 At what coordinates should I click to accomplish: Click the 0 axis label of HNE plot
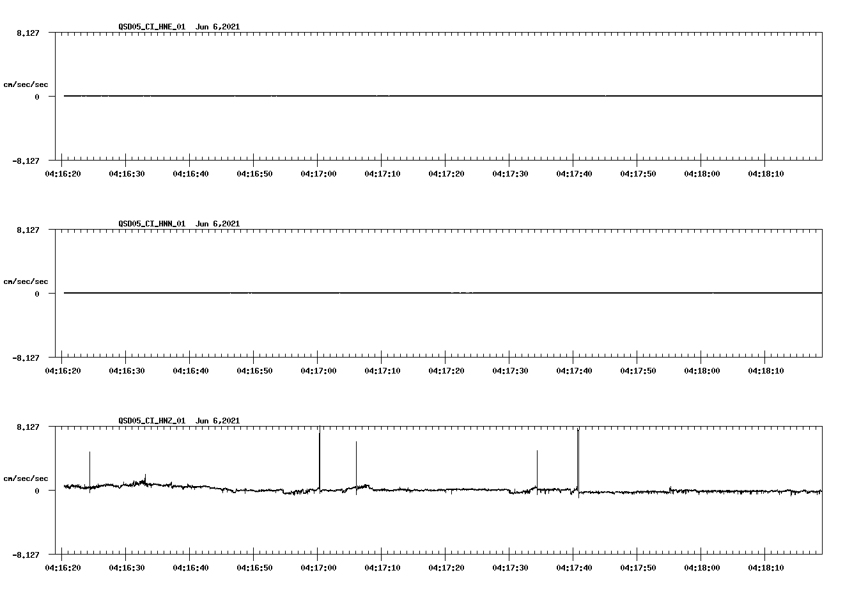[x=37, y=97]
